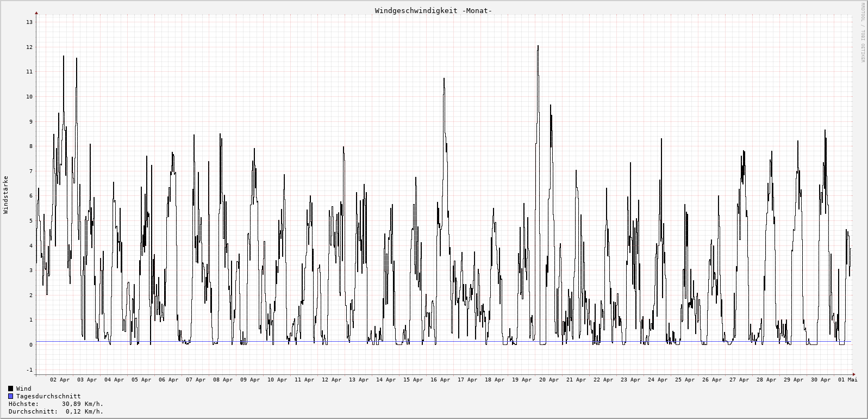Click the "16 Apr" x-axis date label
Screen dimensions: 868x419
440,380
